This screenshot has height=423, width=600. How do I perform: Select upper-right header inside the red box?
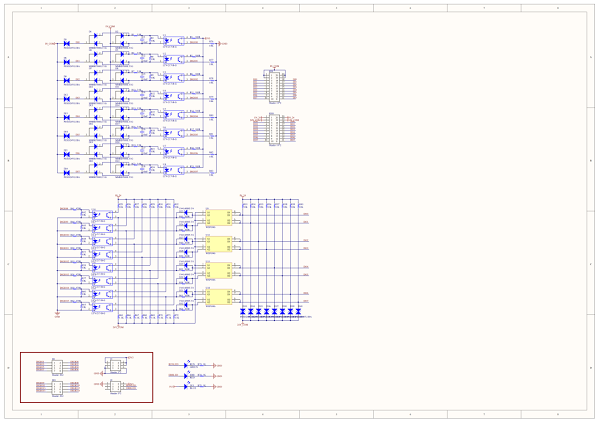click(116, 364)
